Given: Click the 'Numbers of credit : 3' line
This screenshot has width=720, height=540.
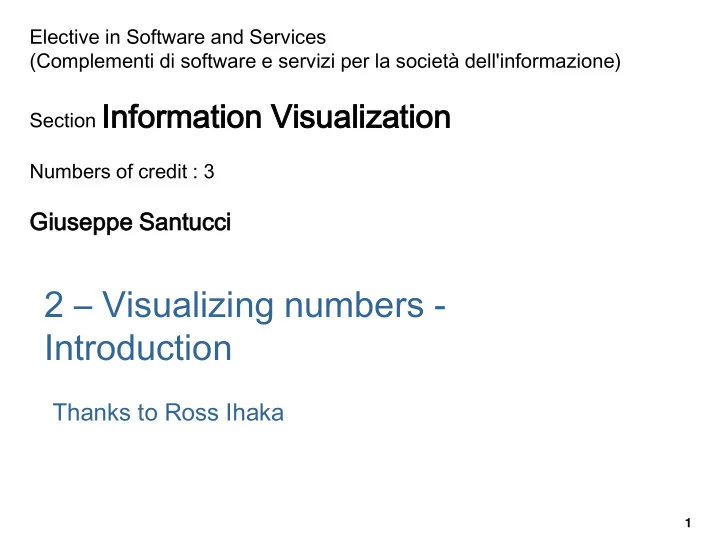Looking at the screenshot, I should (122, 172).
